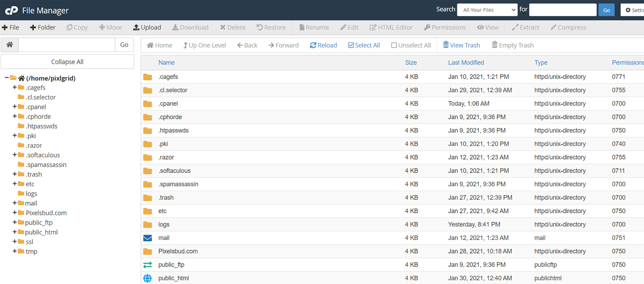Check Select All files
Viewport: 644px width, 284px height.
(351, 45)
